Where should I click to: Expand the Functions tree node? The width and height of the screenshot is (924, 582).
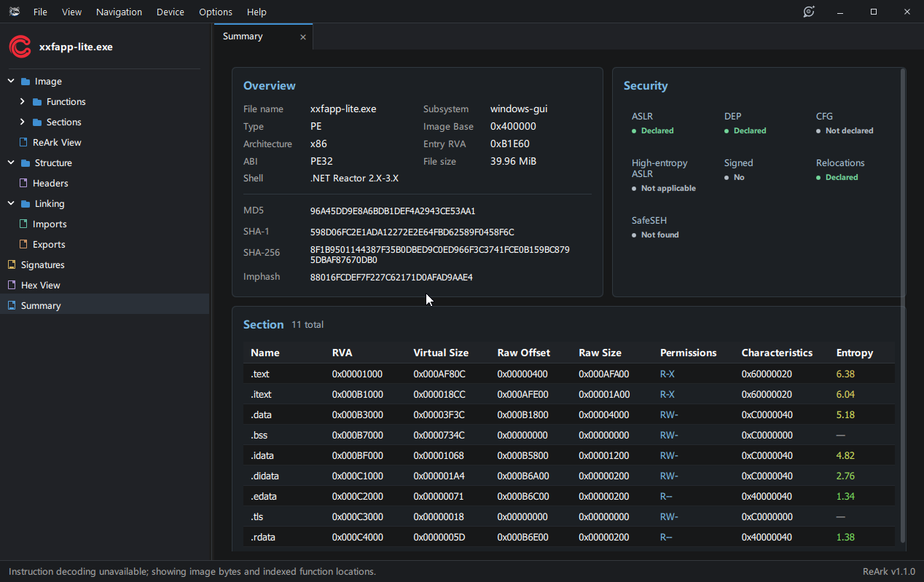23,101
